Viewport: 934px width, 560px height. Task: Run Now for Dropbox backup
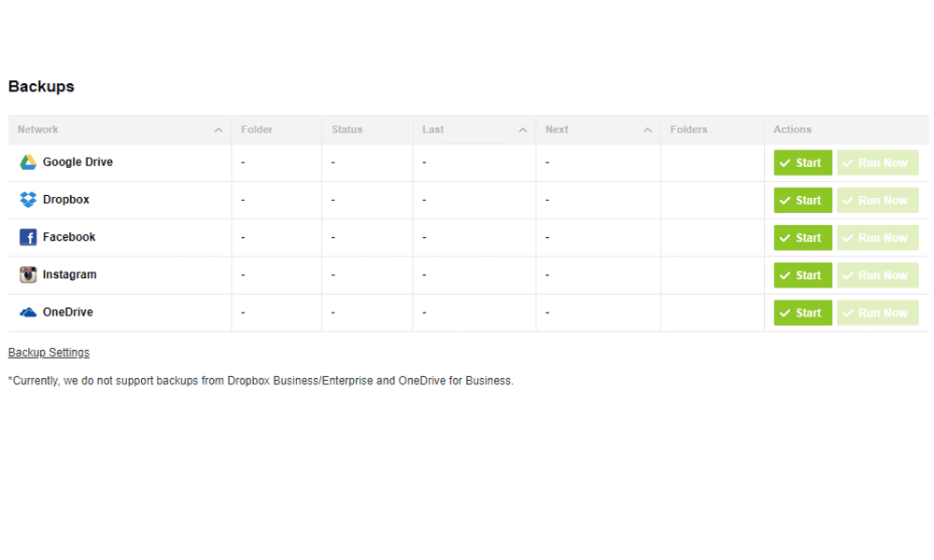pos(877,200)
